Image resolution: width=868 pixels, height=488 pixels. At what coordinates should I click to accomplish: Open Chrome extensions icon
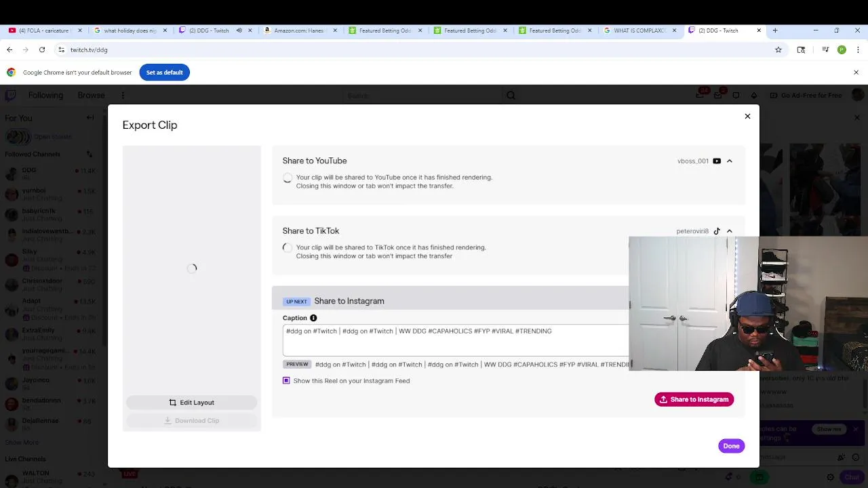[801, 49]
